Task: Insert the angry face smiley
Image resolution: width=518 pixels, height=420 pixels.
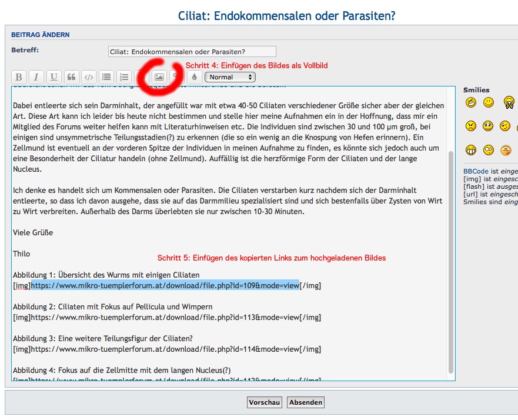Action: [471, 126]
